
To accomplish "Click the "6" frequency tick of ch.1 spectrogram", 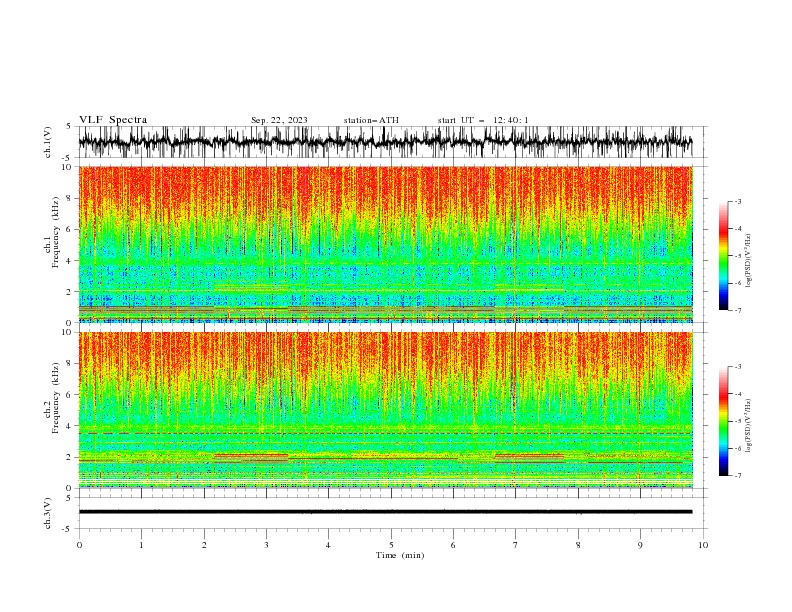I will pos(70,229).
